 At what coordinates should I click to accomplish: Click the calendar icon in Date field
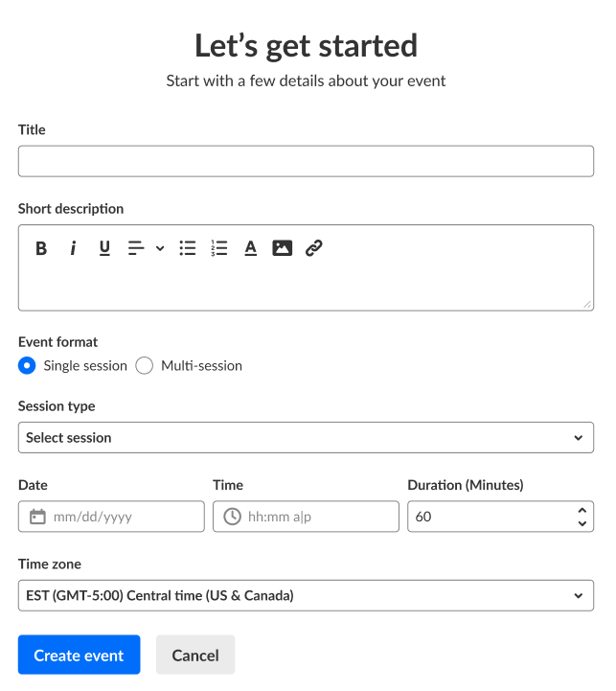[38, 517]
